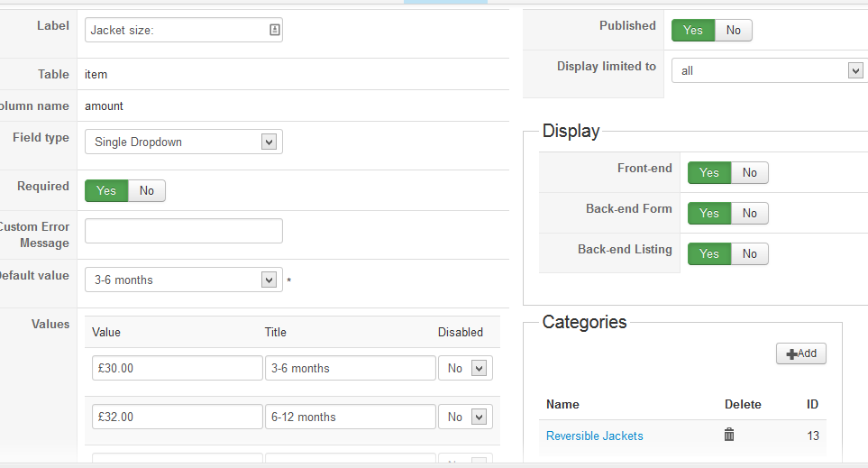This screenshot has height=468, width=868.
Task: Set Published to No
Action: pos(734,30)
